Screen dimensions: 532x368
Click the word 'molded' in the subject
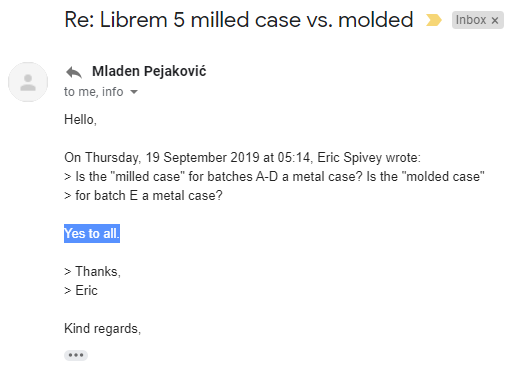[x=376, y=20]
